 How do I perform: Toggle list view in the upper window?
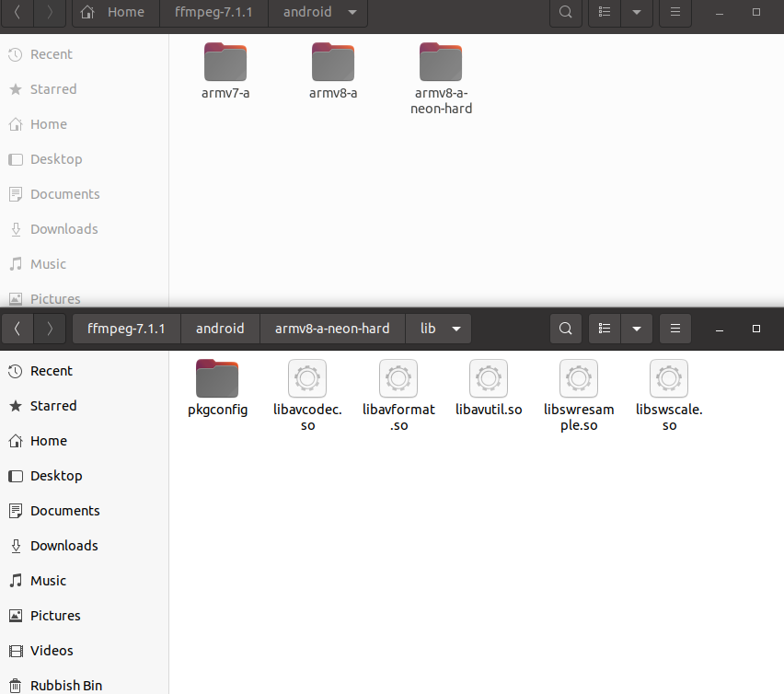(x=605, y=12)
